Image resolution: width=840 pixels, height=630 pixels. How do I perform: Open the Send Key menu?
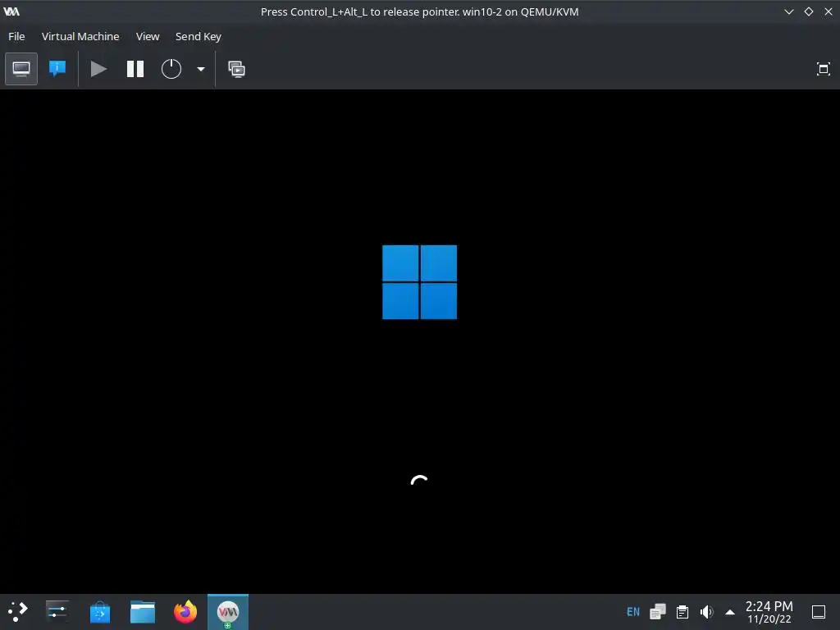pyautogui.click(x=199, y=36)
